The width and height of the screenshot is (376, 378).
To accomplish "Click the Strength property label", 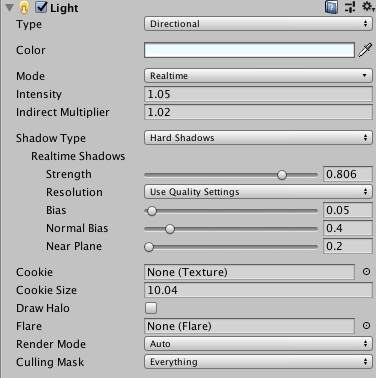I will (x=69, y=174).
